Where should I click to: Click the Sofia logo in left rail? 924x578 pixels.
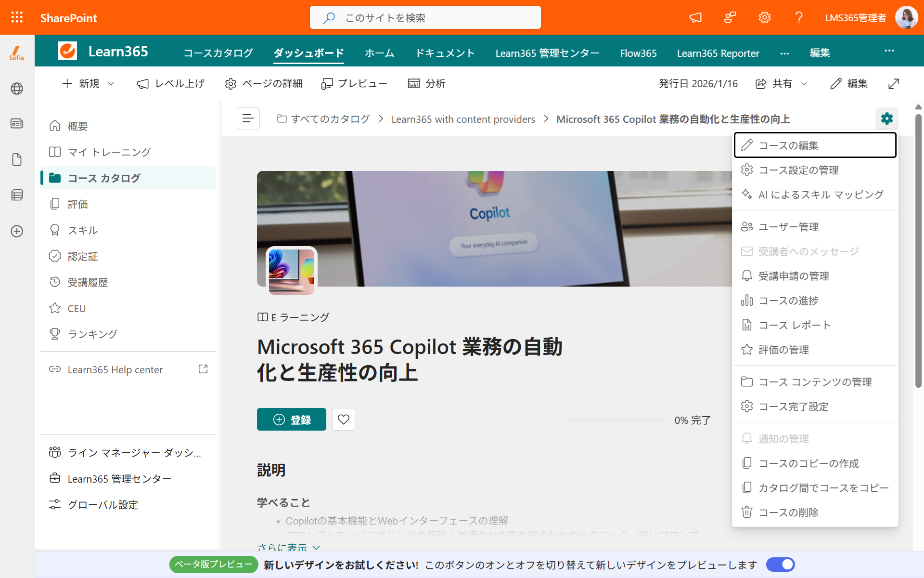17,53
